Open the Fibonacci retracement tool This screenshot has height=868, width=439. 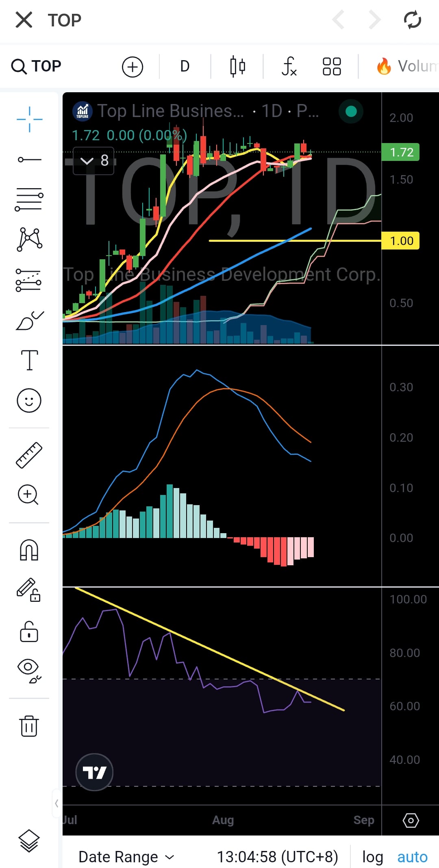[x=29, y=199]
